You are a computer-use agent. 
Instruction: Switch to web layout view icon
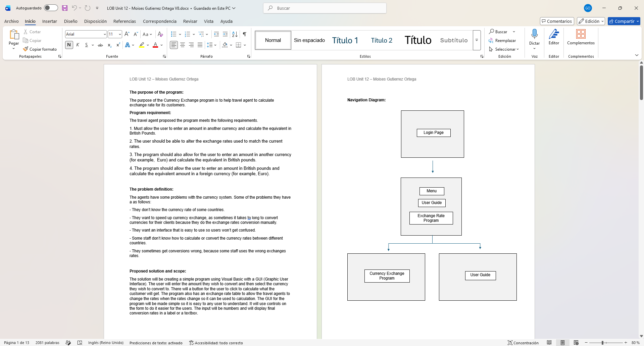576,343
